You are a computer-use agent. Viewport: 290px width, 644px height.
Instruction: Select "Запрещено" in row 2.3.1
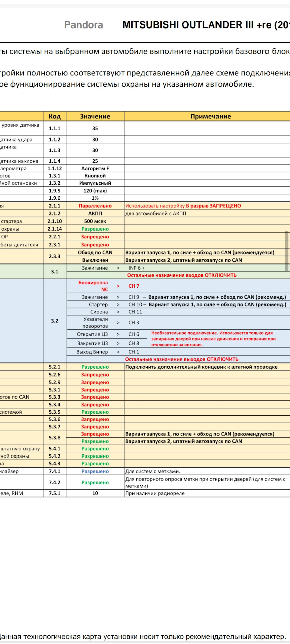tap(95, 245)
